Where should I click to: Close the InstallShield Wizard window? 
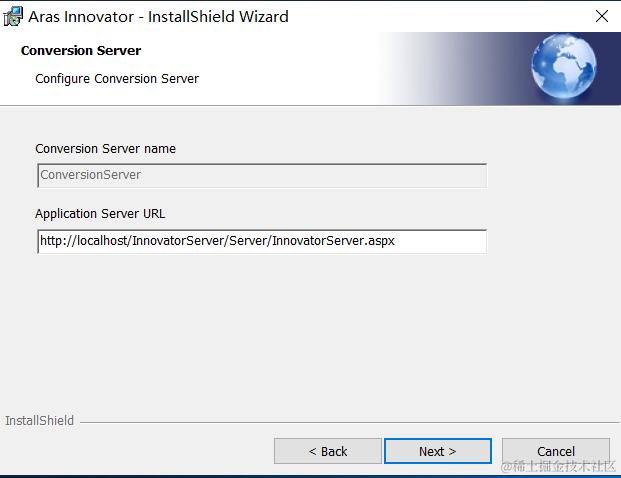coord(602,16)
